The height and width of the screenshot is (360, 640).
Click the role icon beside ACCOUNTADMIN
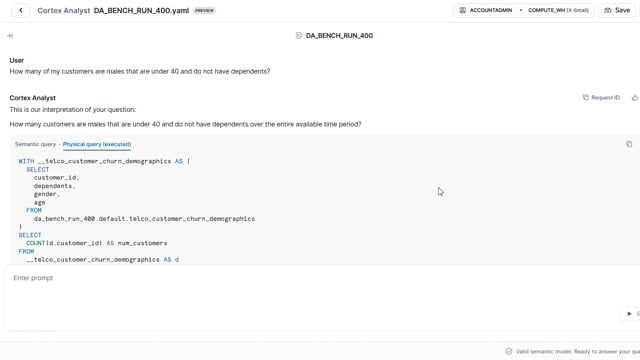tap(462, 10)
